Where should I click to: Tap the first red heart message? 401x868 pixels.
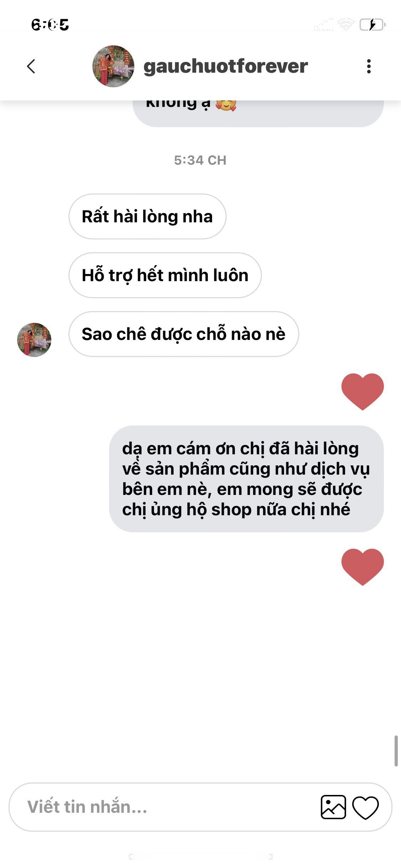click(x=363, y=392)
